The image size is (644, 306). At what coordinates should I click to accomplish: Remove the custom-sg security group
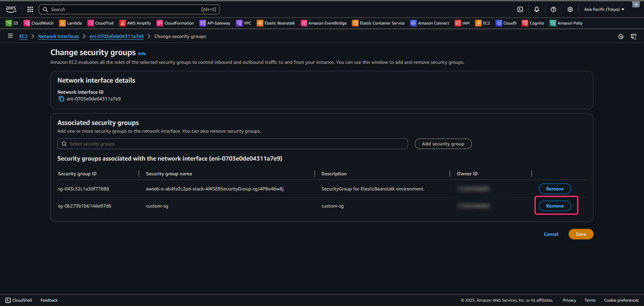555,206
